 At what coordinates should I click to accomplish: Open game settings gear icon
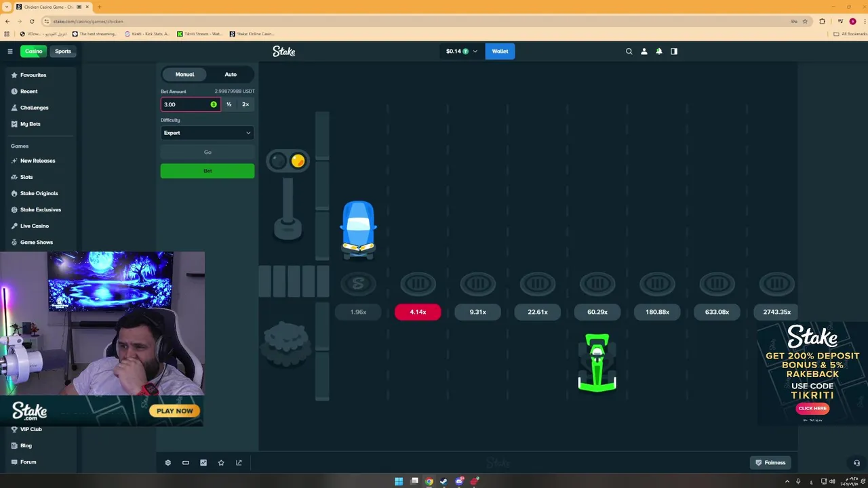[x=168, y=463]
